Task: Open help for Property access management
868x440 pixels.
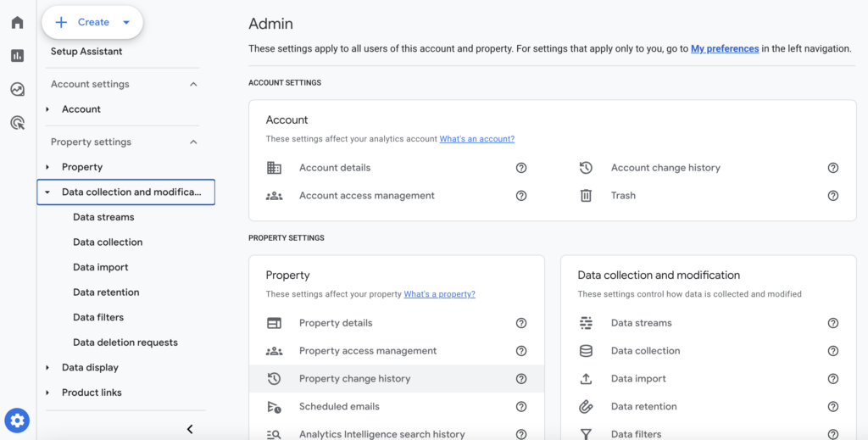Action: click(x=521, y=351)
